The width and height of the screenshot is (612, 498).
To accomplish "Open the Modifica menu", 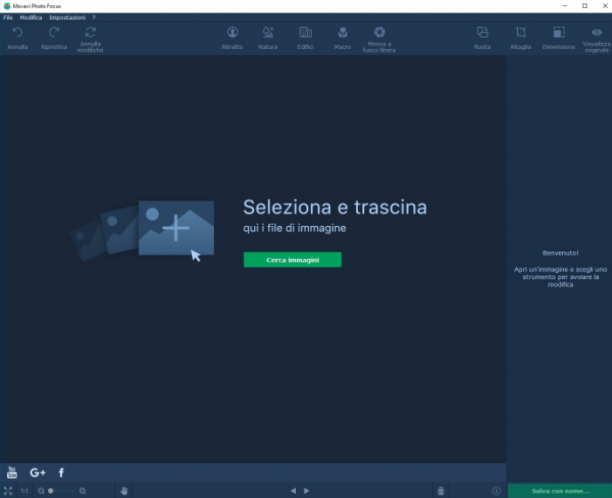I will tap(31, 18).
